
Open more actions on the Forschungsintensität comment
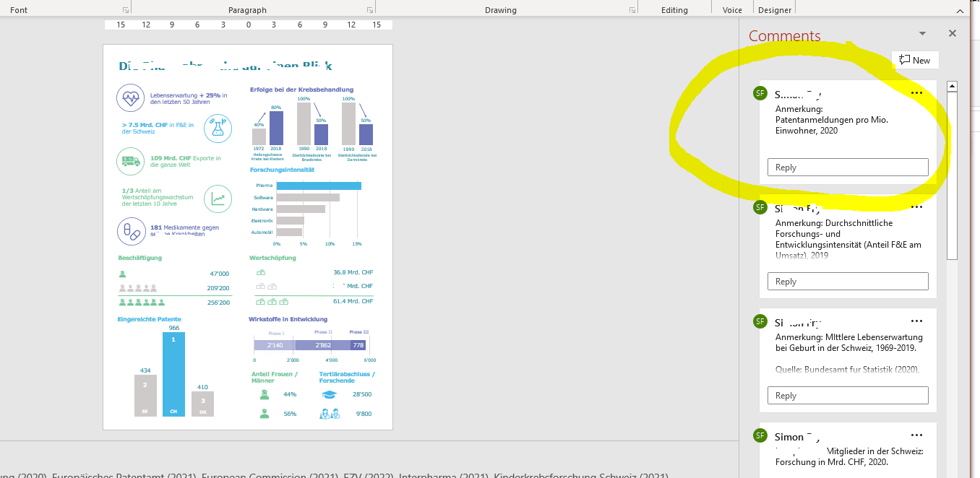[916, 207]
